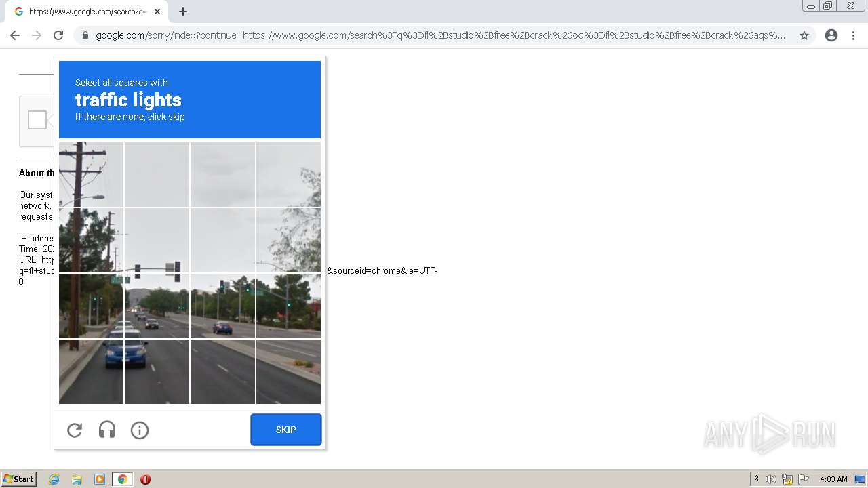Close the Google search tab
The width and height of the screenshot is (868, 488).
coord(157,12)
